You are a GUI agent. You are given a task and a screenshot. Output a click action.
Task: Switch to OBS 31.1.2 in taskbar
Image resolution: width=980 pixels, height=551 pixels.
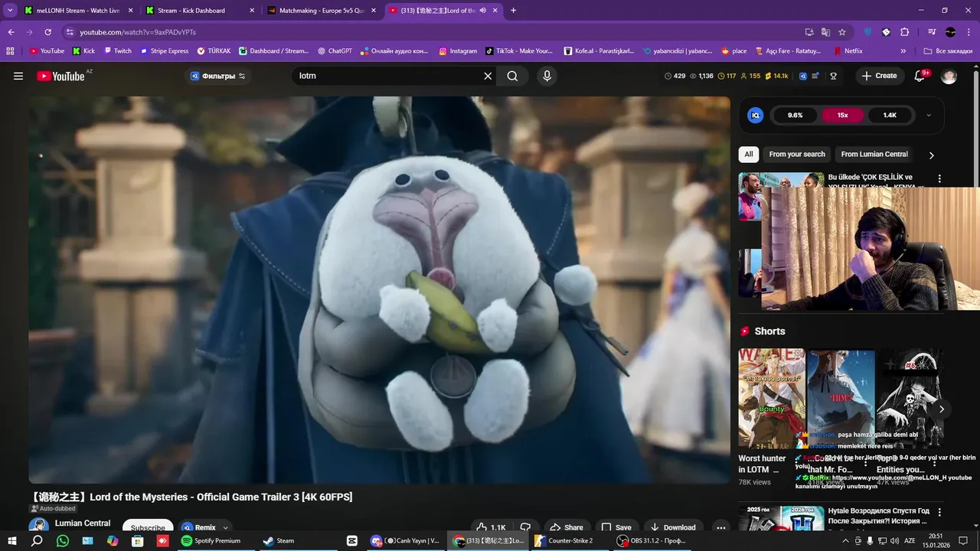pos(652,540)
